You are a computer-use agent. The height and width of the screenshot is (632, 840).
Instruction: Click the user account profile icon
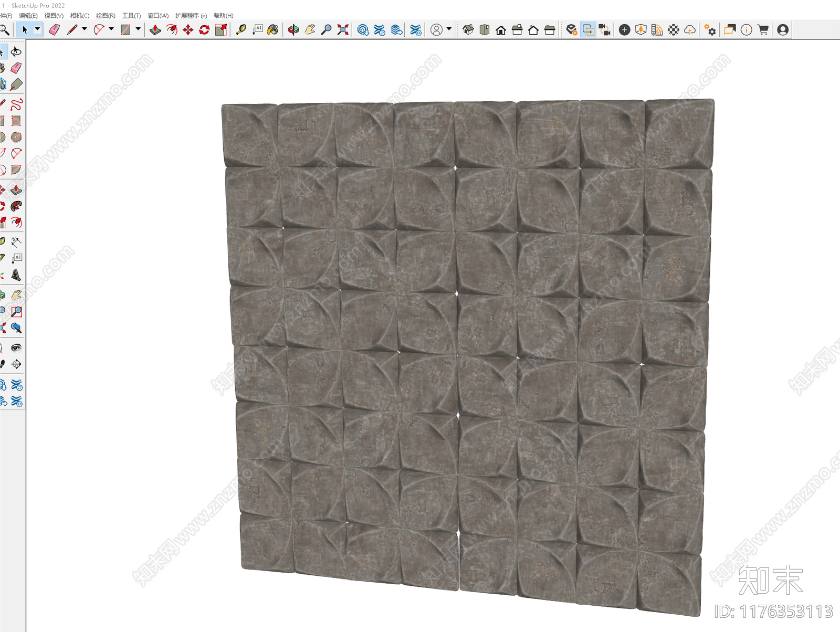click(x=436, y=30)
